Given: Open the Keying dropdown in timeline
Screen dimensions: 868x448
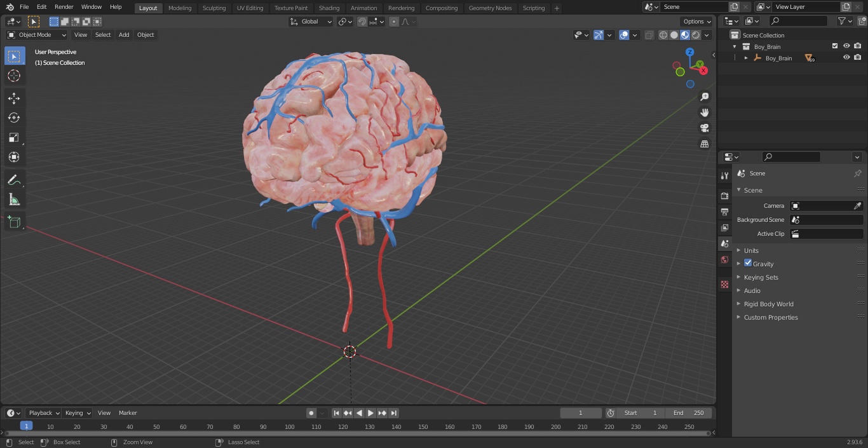Looking at the screenshot, I should point(78,413).
